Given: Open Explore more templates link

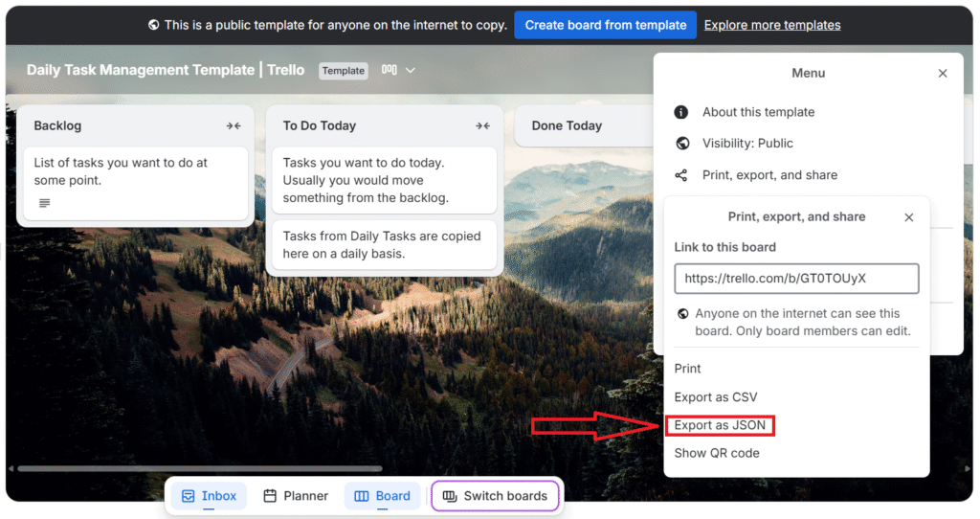Looking at the screenshot, I should (772, 25).
